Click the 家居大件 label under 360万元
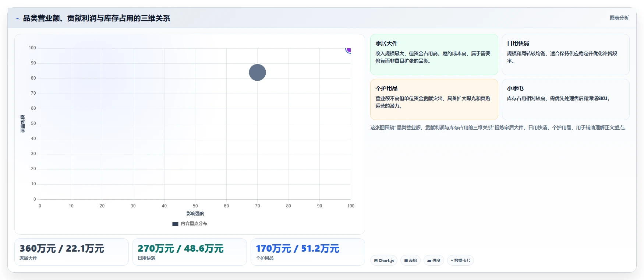644x280 pixels. coord(28,258)
